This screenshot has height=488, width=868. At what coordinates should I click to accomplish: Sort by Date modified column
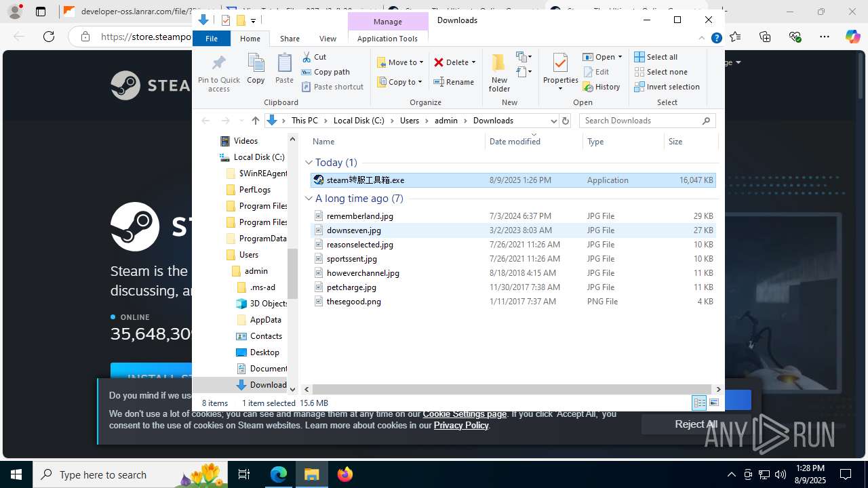[x=534, y=142]
